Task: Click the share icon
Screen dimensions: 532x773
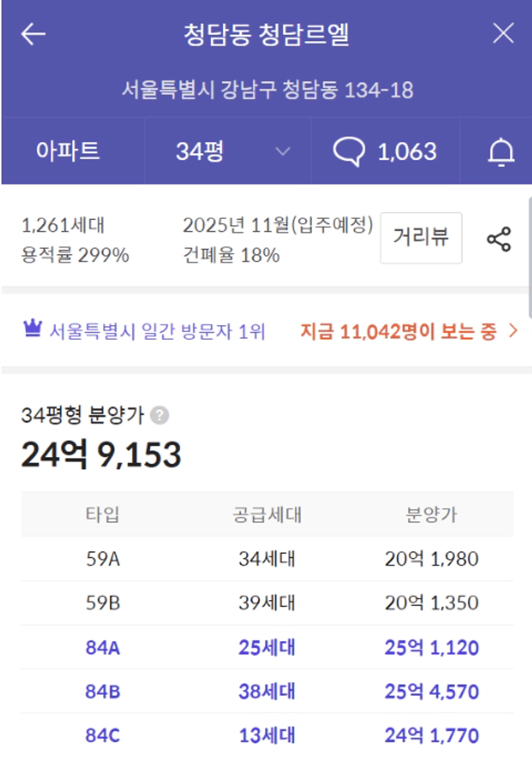Action: pos(499,239)
